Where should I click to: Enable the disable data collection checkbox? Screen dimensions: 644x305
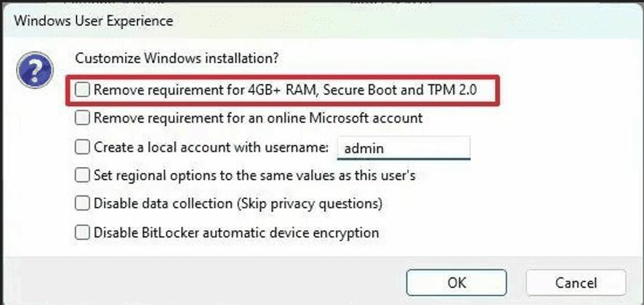pos(83,203)
